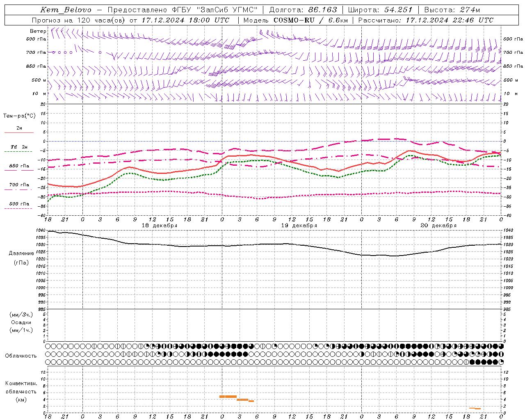This screenshot has height=420, width=525.
Task: Click the (гПа) unit under Давление
Action: click(x=21, y=262)
